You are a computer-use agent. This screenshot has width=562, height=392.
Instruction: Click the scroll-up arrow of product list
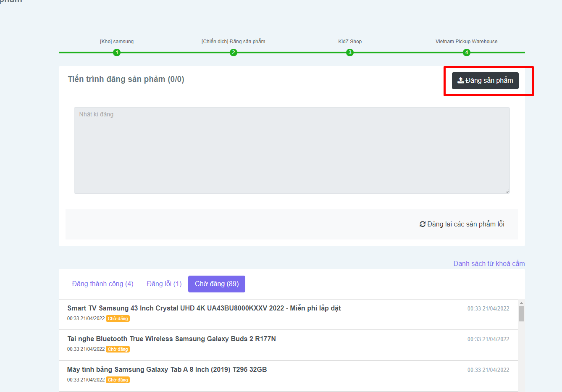point(521,303)
